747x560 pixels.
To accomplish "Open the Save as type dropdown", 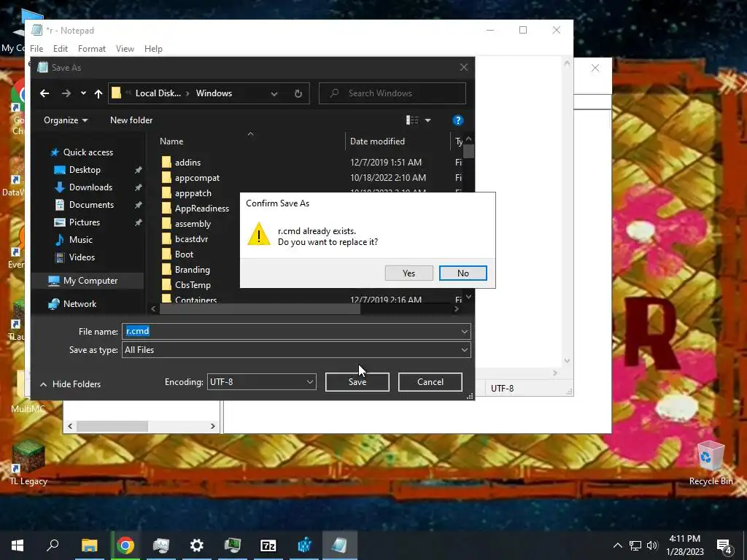I will pyautogui.click(x=296, y=349).
